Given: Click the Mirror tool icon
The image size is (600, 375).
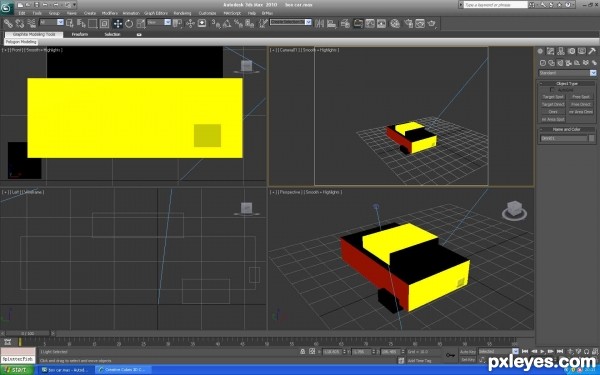Looking at the screenshot, I should click(319, 23).
